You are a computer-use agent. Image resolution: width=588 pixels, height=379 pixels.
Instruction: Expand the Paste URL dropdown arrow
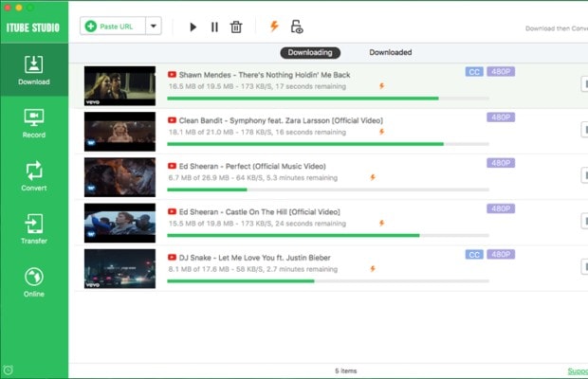[x=154, y=27]
